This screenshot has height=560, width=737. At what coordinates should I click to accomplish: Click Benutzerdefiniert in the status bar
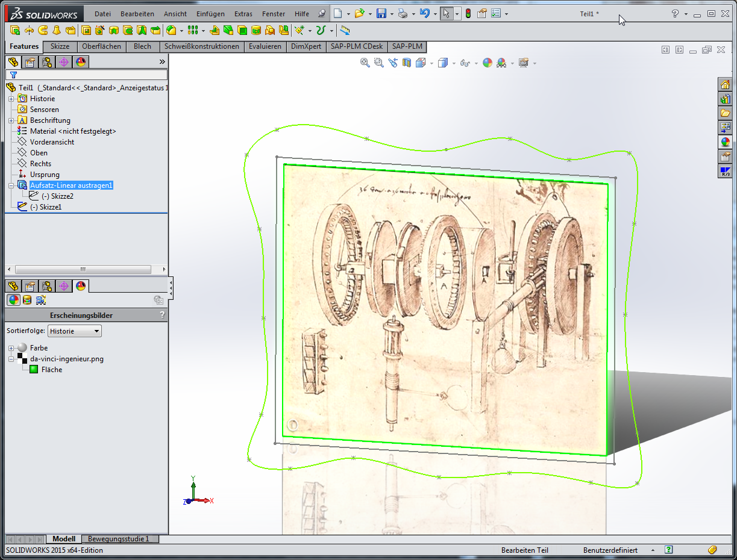tap(610, 550)
